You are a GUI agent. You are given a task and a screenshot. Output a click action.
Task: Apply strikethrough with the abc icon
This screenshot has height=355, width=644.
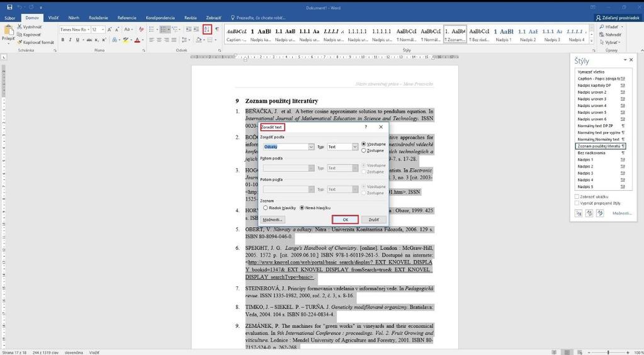[89, 40]
